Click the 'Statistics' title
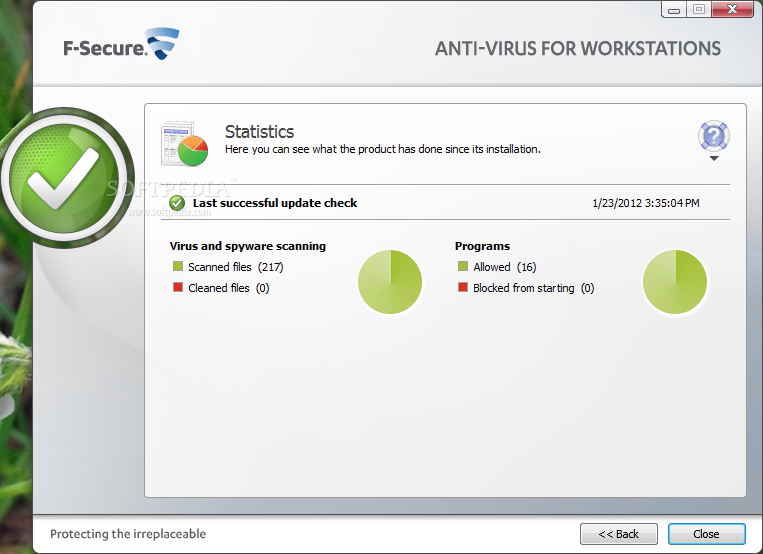The height and width of the screenshot is (554, 763). (x=259, y=131)
